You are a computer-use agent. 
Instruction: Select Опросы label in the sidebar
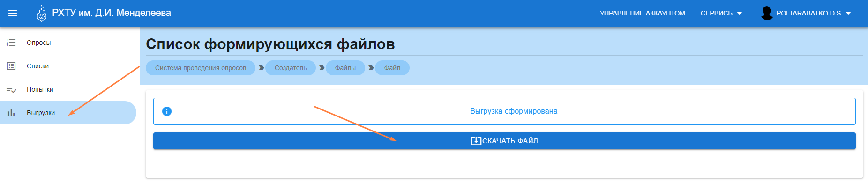click(38, 43)
